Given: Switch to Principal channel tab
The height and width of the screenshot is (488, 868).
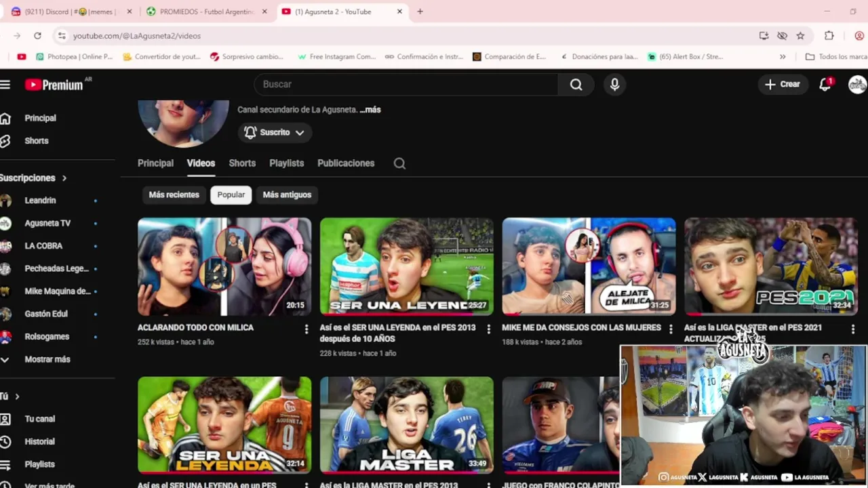Looking at the screenshot, I should tap(155, 163).
